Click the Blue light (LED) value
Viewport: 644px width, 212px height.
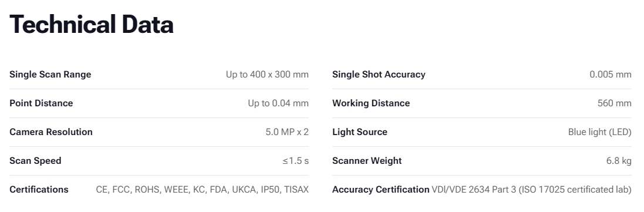click(x=599, y=132)
